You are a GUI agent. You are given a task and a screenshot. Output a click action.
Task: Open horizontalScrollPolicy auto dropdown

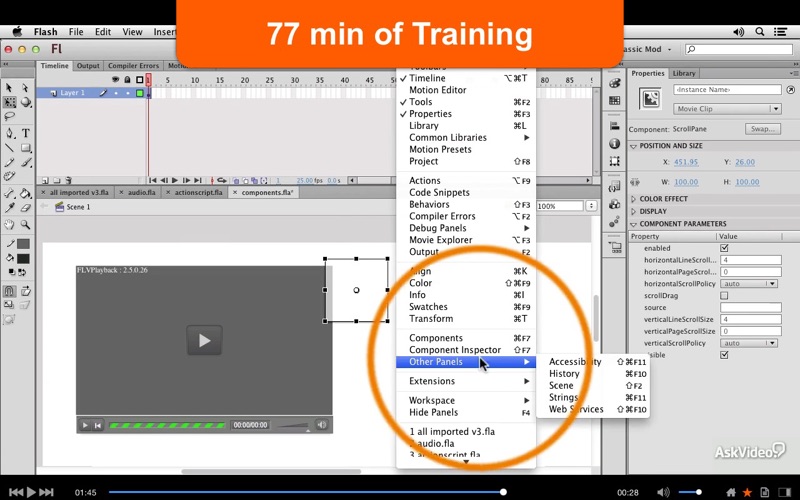(749, 284)
